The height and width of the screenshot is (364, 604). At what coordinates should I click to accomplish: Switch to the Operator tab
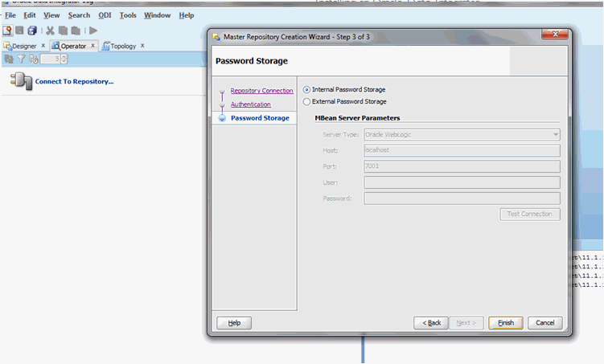pos(73,46)
